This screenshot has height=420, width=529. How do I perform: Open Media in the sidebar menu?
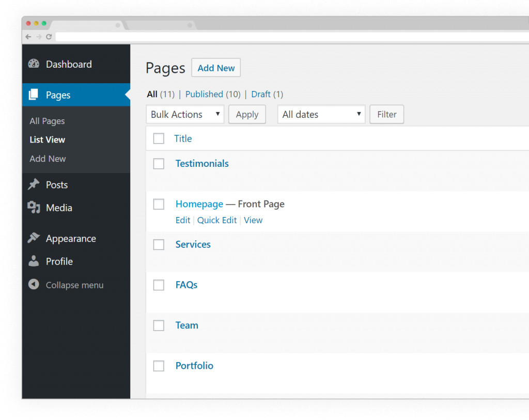59,208
